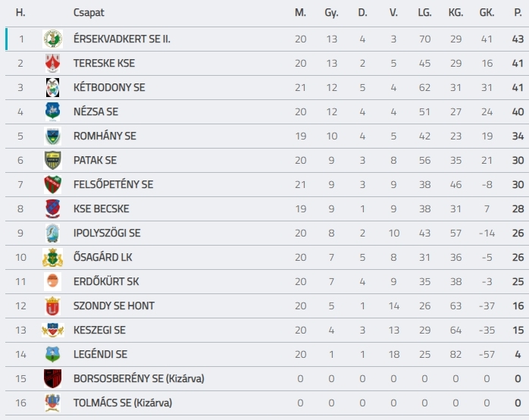Viewport: 529px width, 420px height.
Task: Click the Gy. wins column header
Action: click(x=331, y=13)
